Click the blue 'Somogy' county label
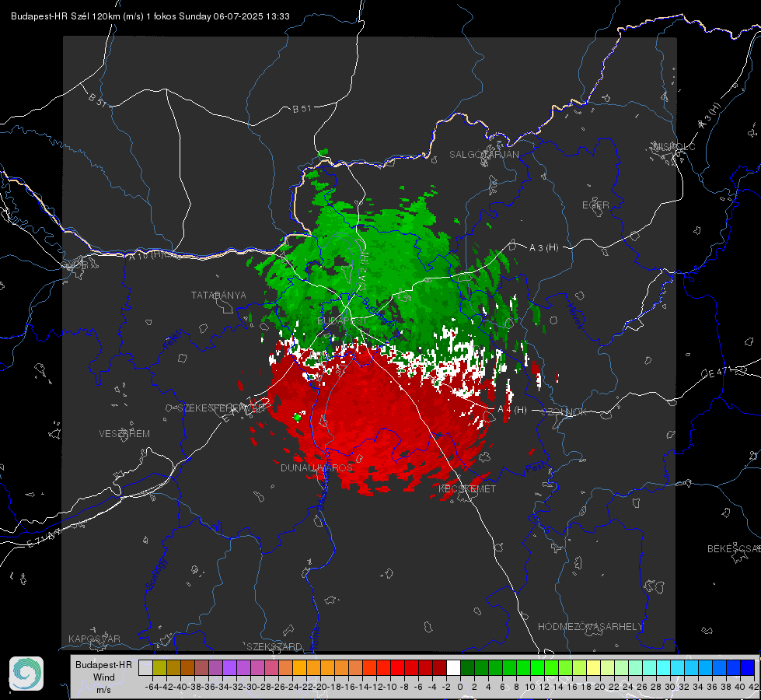The image size is (761, 700). click(156, 574)
